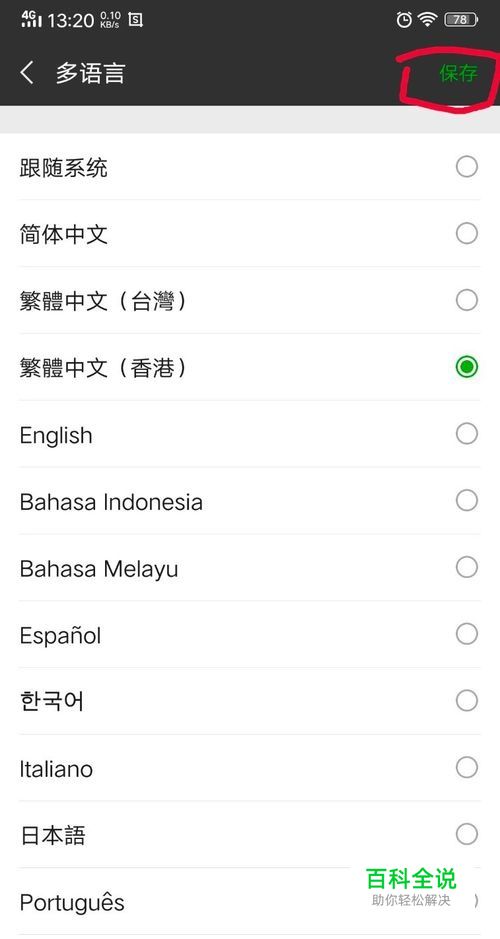Tap the alarm clock status icon
500x939 pixels.
point(404,20)
